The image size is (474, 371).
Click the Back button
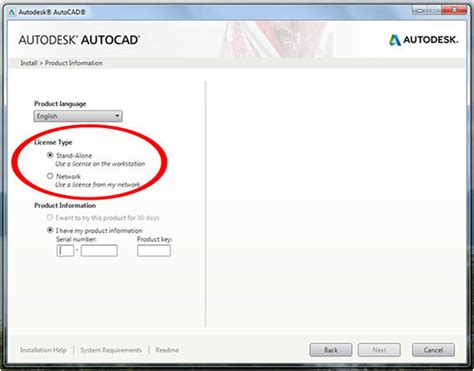point(331,350)
